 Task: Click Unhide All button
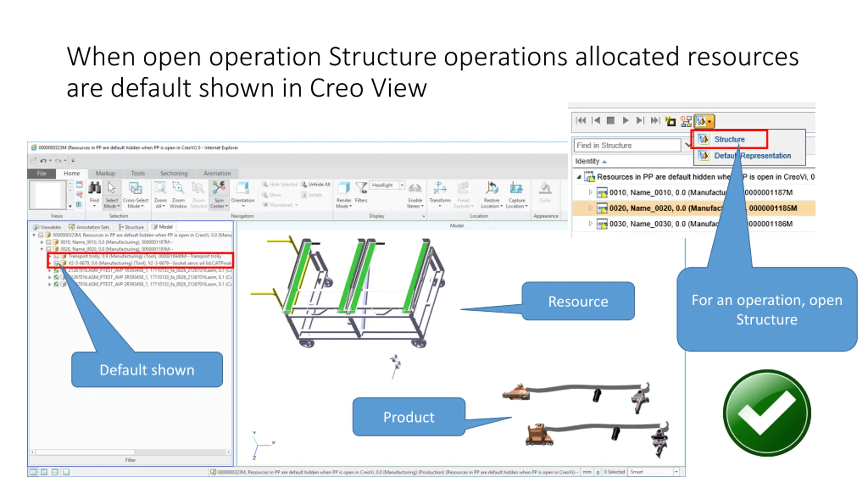[315, 184]
